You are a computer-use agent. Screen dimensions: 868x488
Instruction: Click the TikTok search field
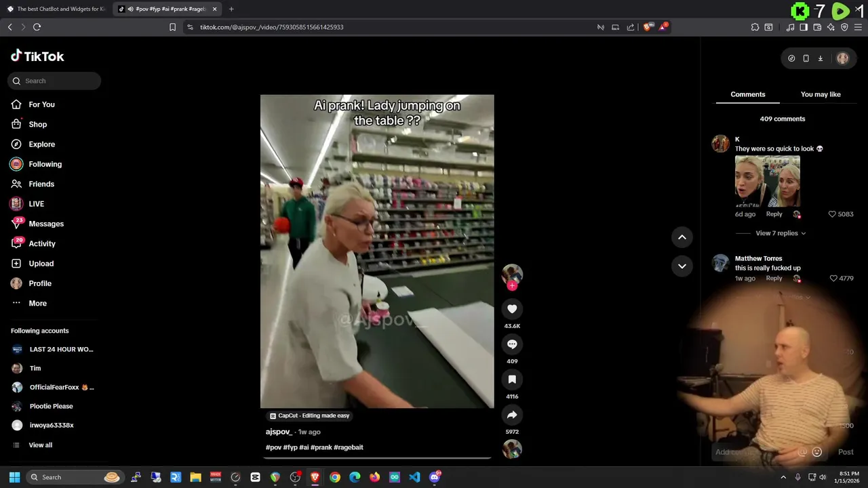pyautogui.click(x=54, y=81)
